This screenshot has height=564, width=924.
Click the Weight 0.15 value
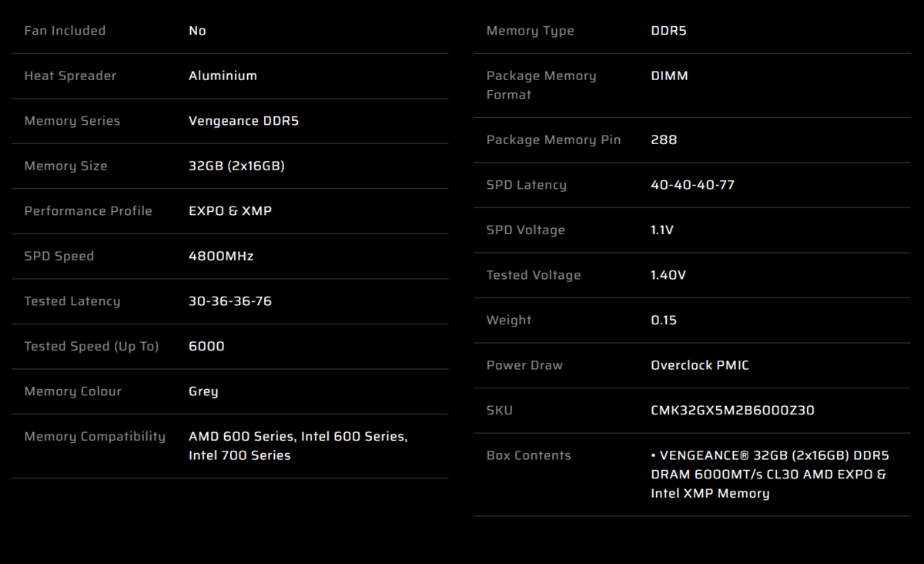click(x=664, y=320)
